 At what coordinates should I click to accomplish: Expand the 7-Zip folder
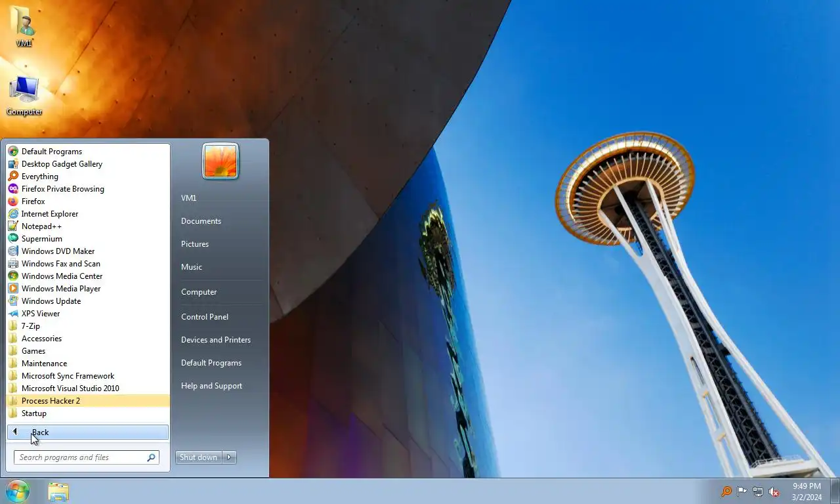click(88, 326)
